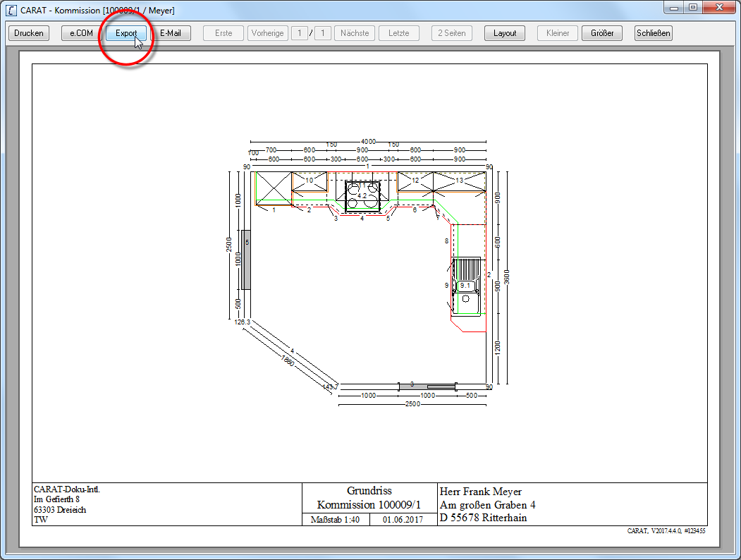The height and width of the screenshot is (560, 741).
Task: Jump to last page with Letzte
Action: [x=399, y=33]
